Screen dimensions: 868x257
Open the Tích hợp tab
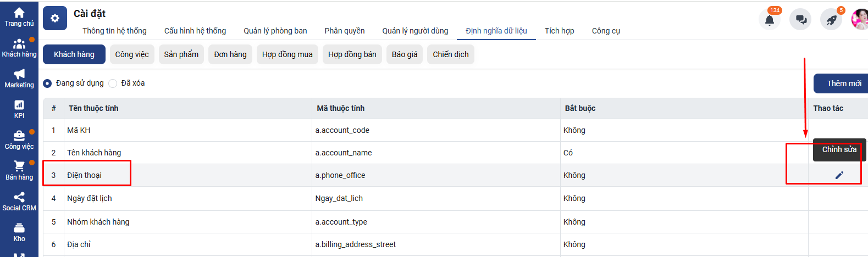tap(559, 31)
